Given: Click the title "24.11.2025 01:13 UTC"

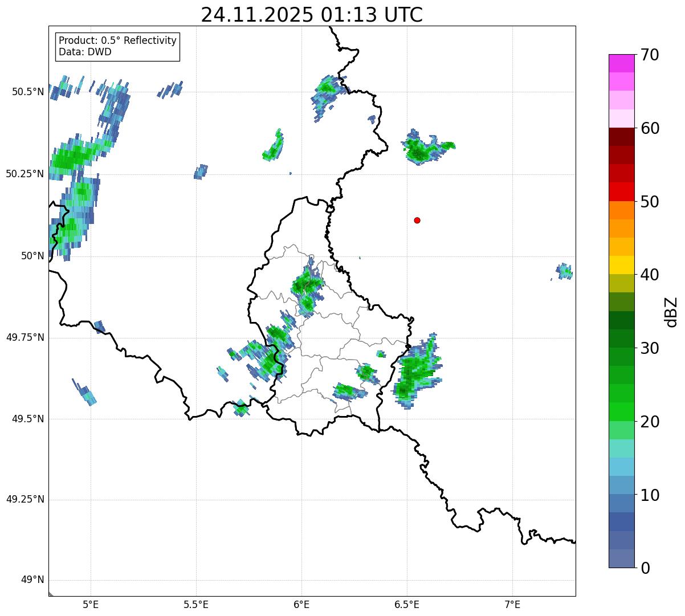Looking at the screenshot, I should point(312,15).
